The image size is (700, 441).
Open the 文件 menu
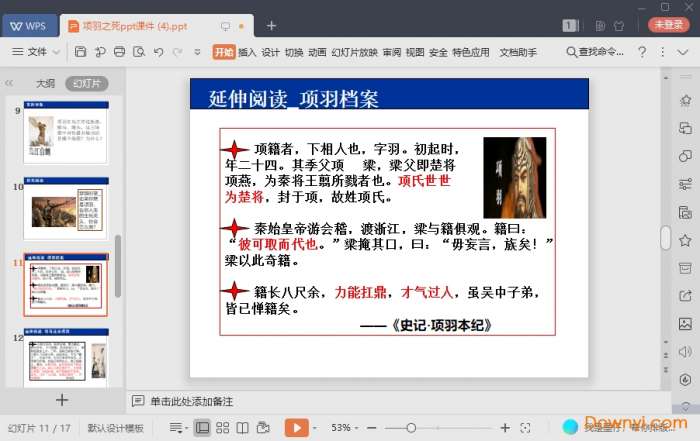36,52
